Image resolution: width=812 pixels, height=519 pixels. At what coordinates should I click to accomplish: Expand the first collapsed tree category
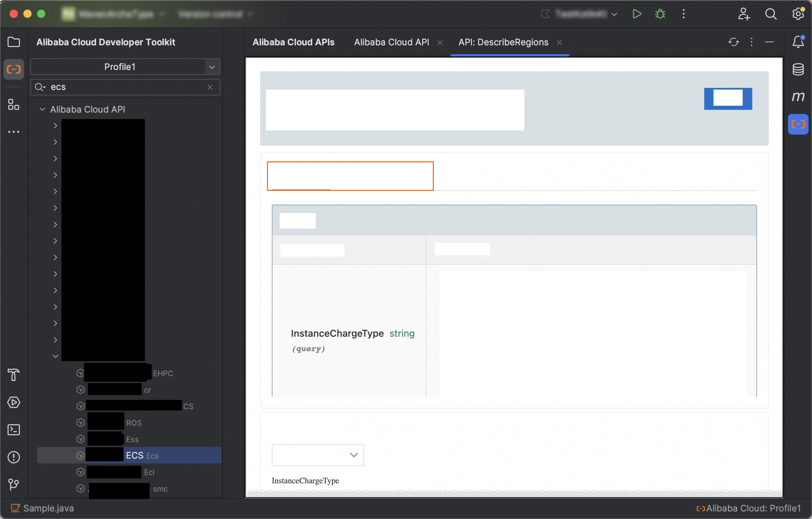pos(55,126)
